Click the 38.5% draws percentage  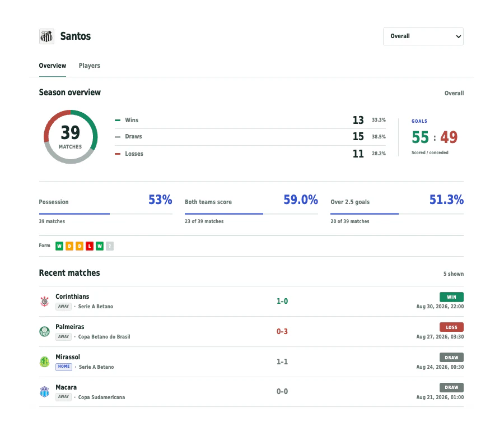[x=379, y=137]
